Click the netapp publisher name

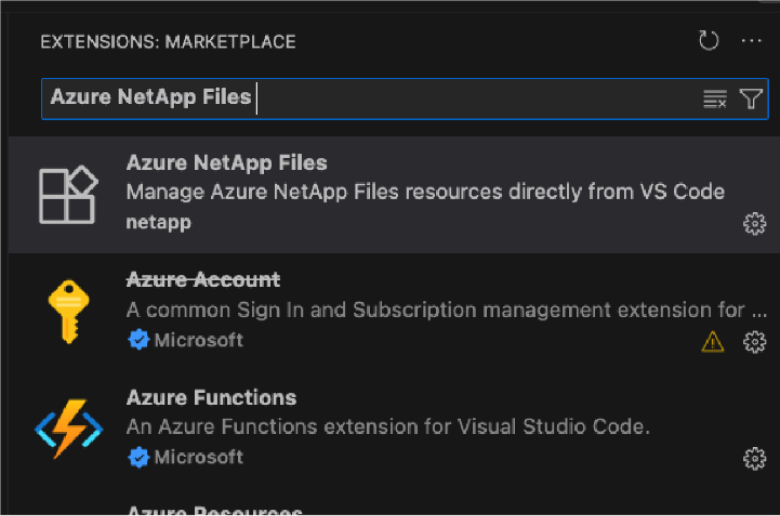pos(158,222)
